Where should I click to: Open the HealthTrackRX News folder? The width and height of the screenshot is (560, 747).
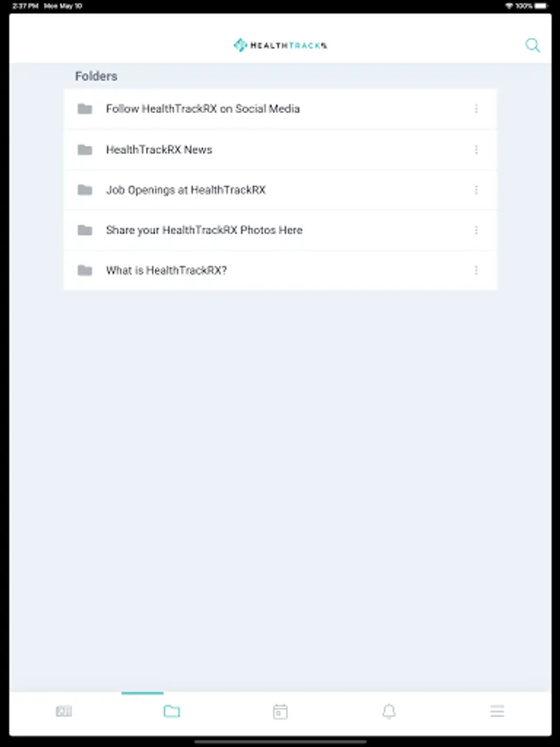[x=280, y=149]
